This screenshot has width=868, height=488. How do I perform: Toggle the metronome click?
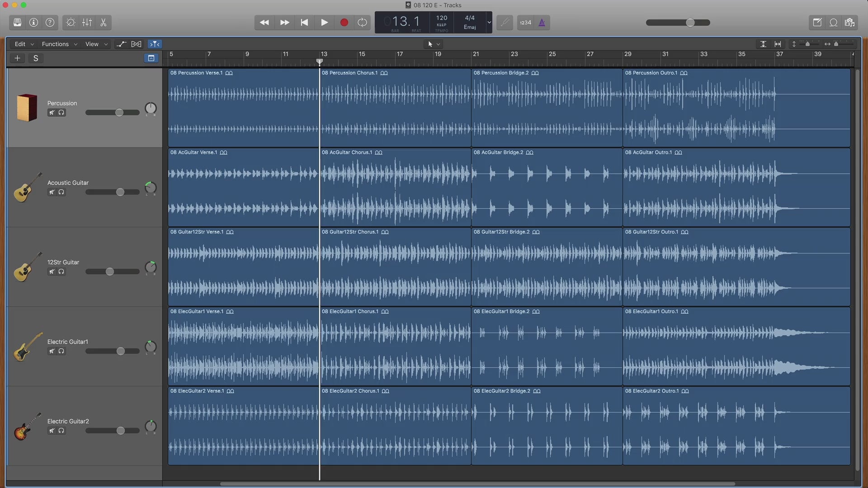[x=542, y=23]
